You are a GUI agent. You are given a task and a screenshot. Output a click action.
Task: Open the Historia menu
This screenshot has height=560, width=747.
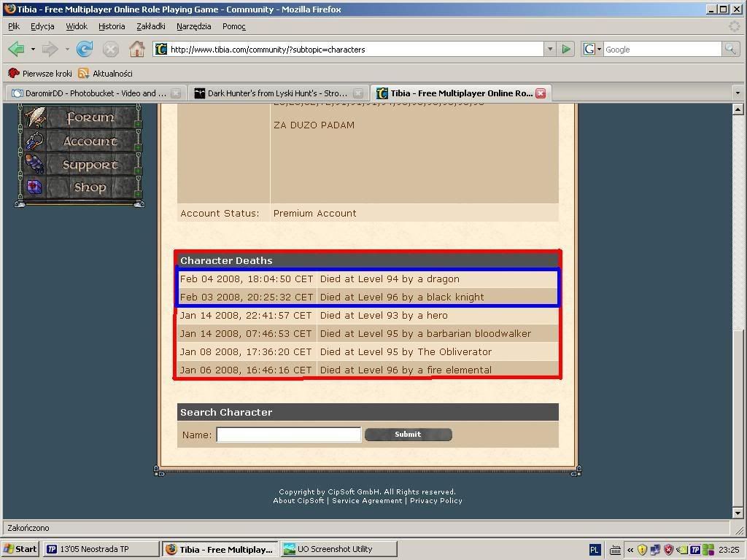click(112, 26)
